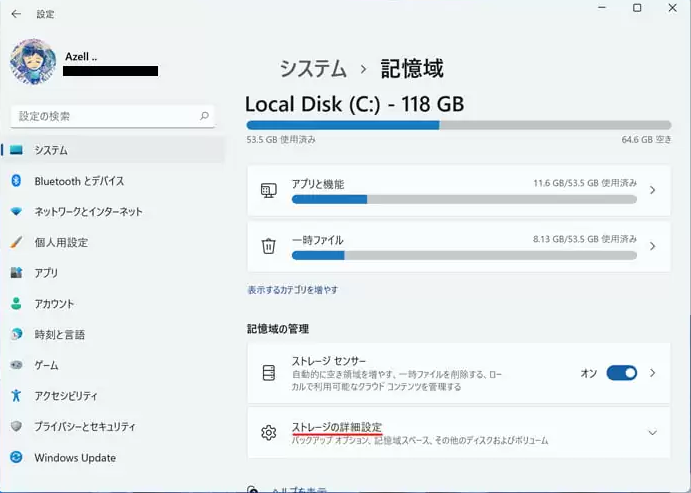Viewport: 691px width, 493px height.
Task: Turn off the ストレージ センサー toggle
Action: (621, 373)
